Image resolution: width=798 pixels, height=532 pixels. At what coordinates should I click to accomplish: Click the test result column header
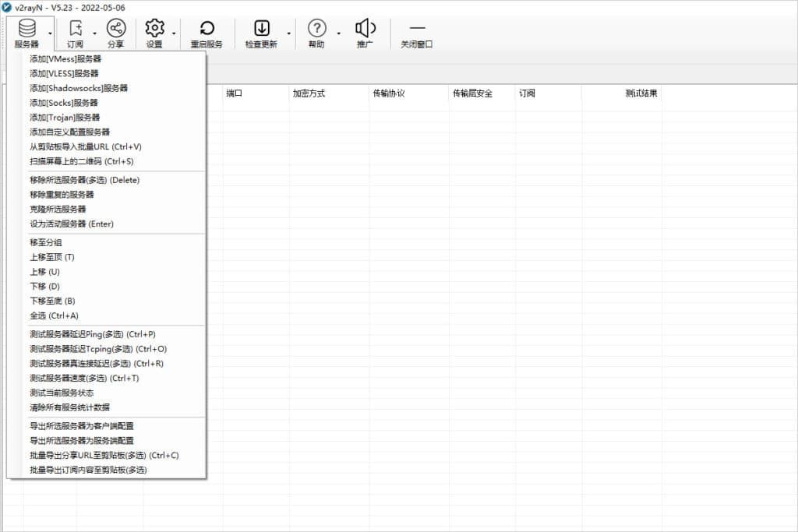(x=641, y=93)
